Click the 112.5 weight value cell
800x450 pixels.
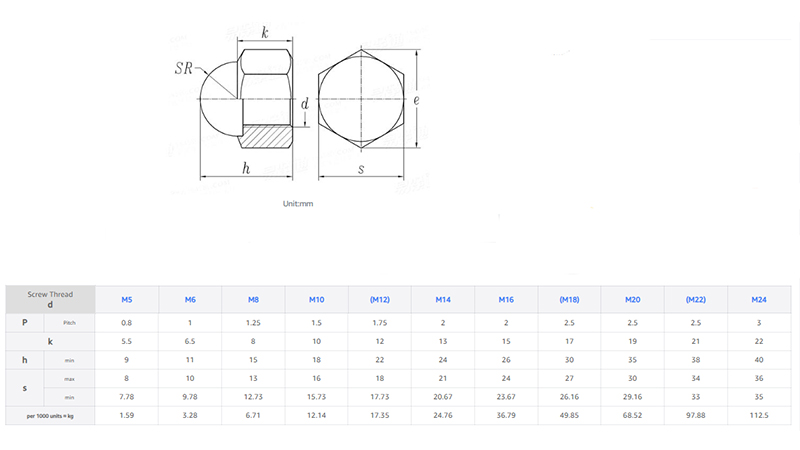tap(759, 414)
